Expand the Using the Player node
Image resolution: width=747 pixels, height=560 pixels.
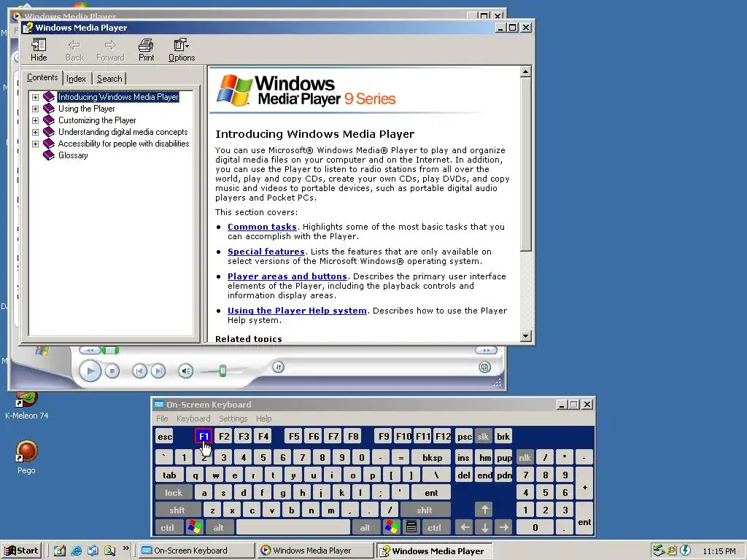tap(35, 109)
